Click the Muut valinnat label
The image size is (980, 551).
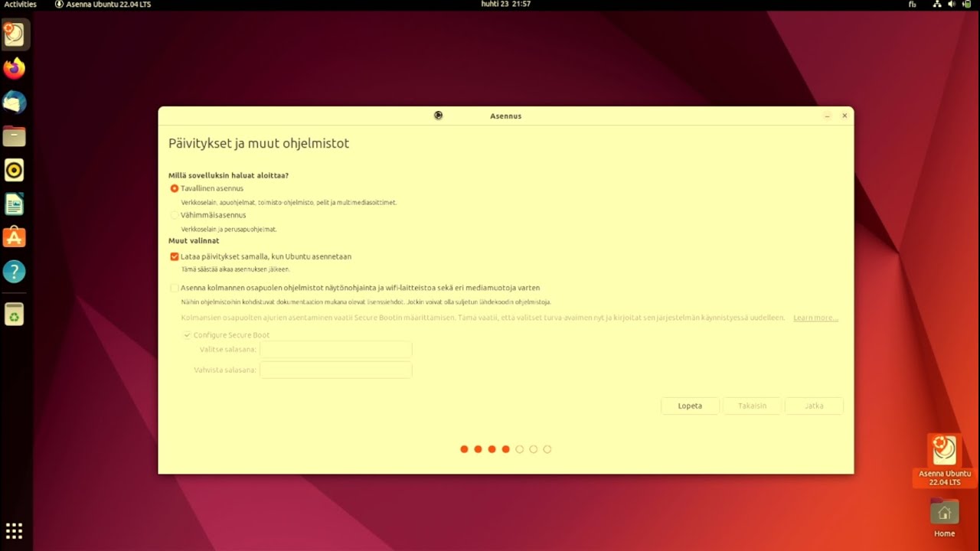tap(194, 240)
